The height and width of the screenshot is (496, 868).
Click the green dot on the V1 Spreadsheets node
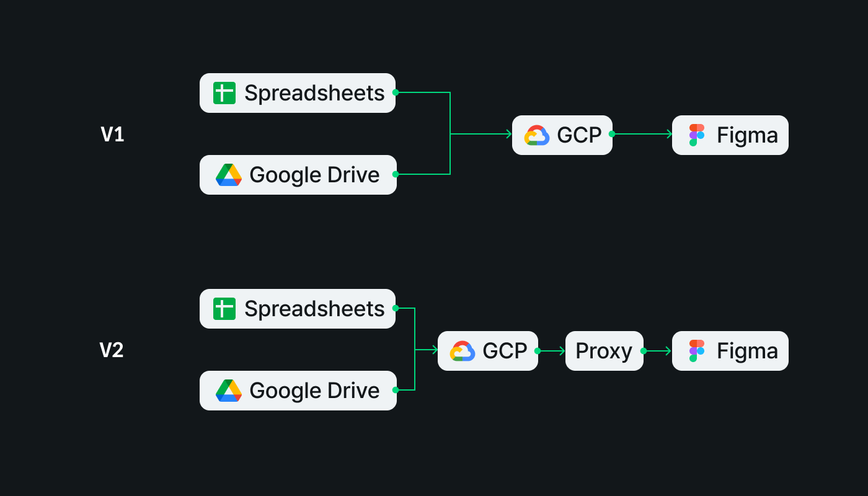pos(396,92)
